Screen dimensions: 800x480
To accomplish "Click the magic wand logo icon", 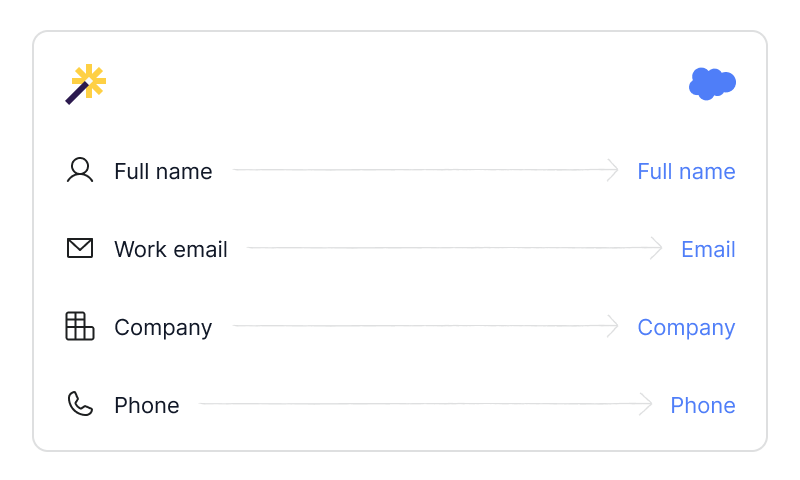I will pyautogui.click(x=85, y=84).
